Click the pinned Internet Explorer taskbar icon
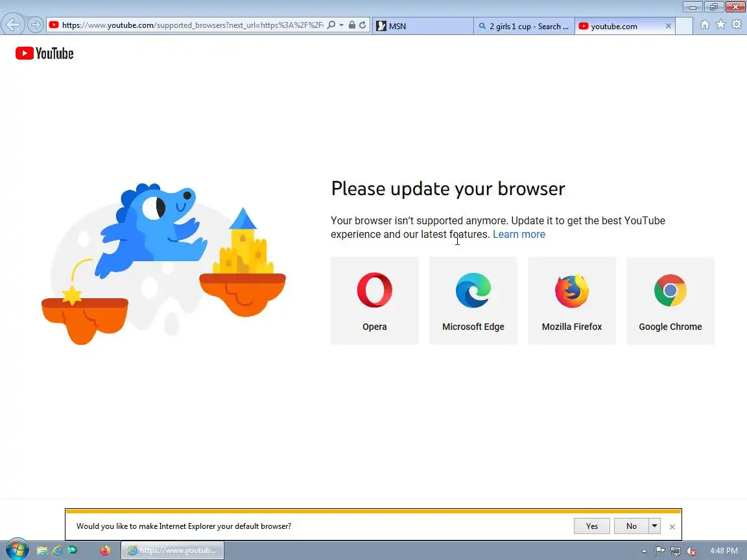747x560 pixels. (x=57, y=550)
